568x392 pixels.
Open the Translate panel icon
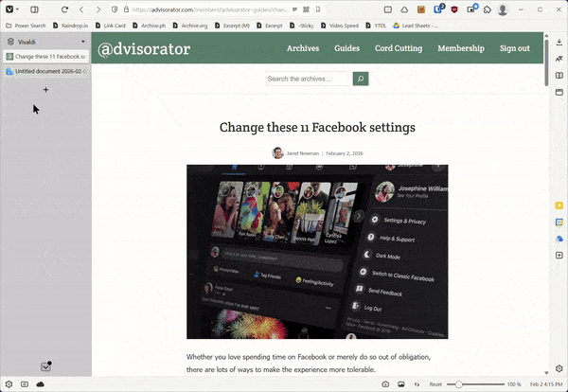559,59
